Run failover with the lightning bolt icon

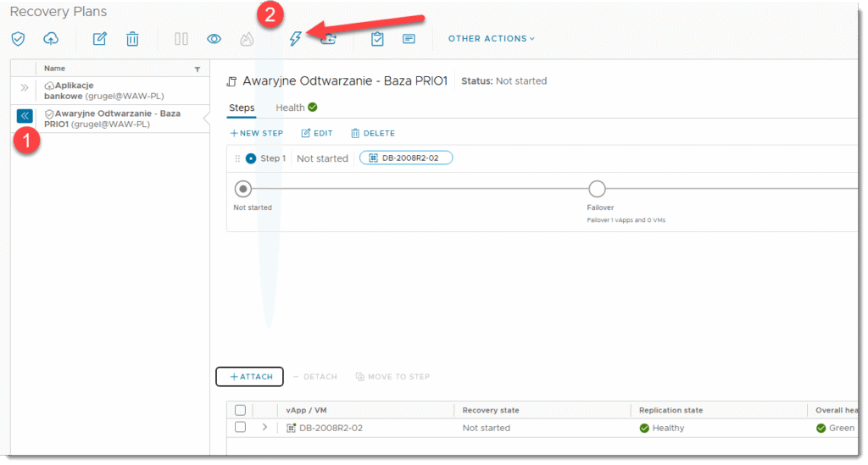coord(295,39)
